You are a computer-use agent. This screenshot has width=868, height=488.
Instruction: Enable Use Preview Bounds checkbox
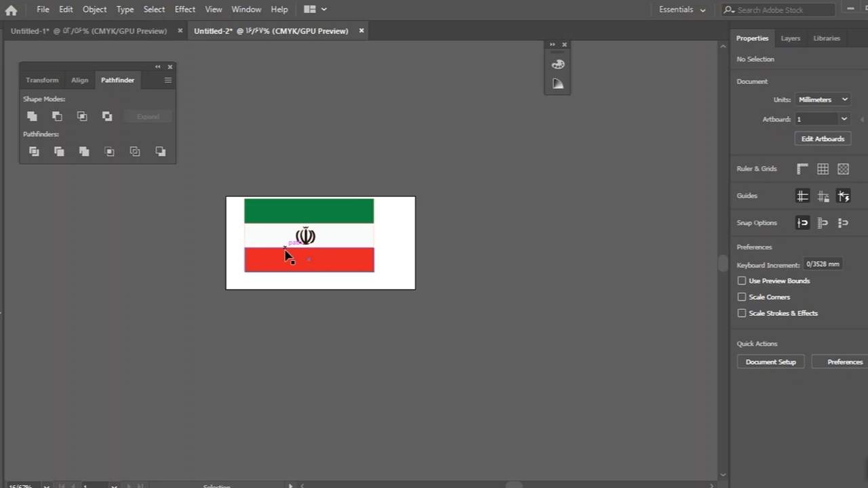tap(742, 281)
